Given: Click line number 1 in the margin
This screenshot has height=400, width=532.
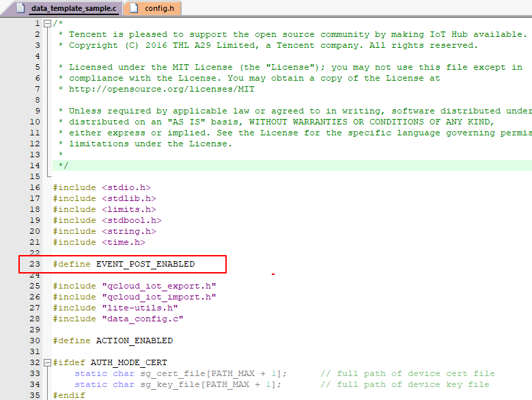Looking at the screenshot, I should 38,23.
